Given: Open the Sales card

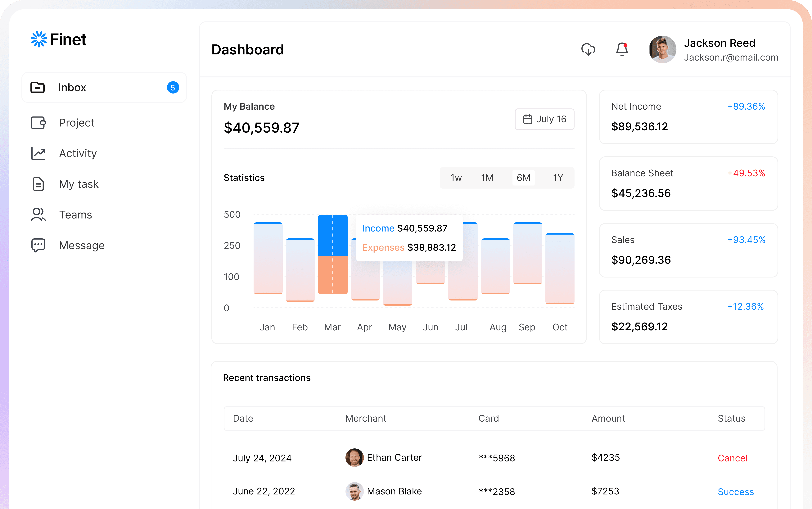Looking at the screenshot, I should 688,250.
